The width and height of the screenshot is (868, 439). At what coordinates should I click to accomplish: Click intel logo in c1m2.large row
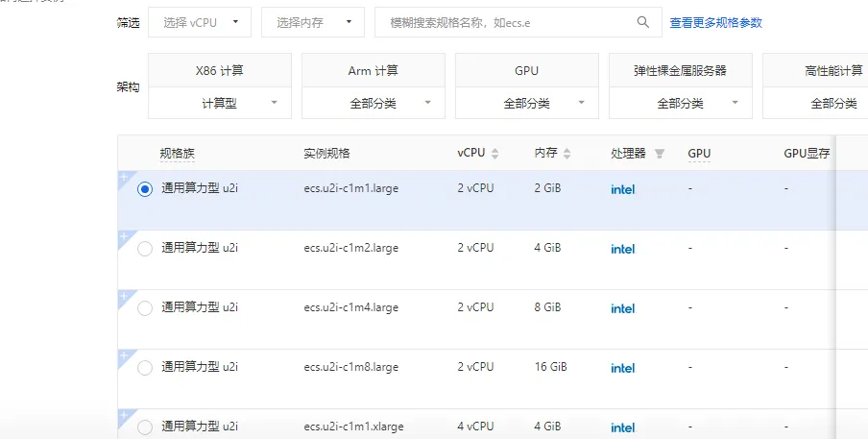click(x=623, y=249)
